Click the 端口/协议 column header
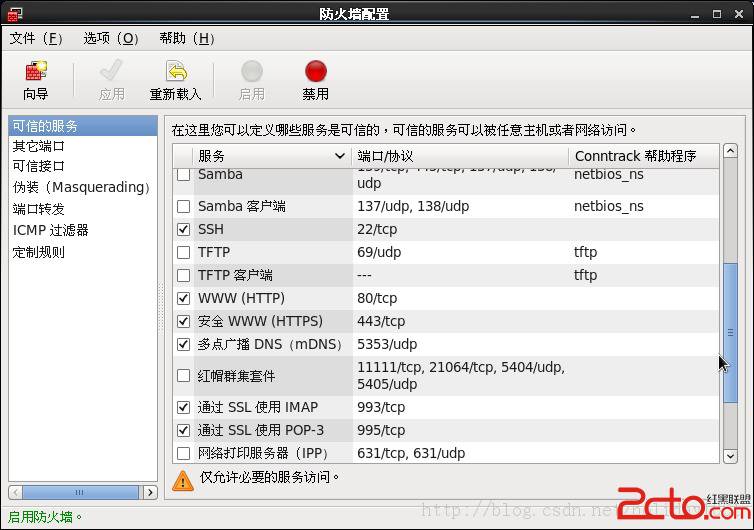Image resolution: width=754 pixels, height=530 pixels. point(460,156)
